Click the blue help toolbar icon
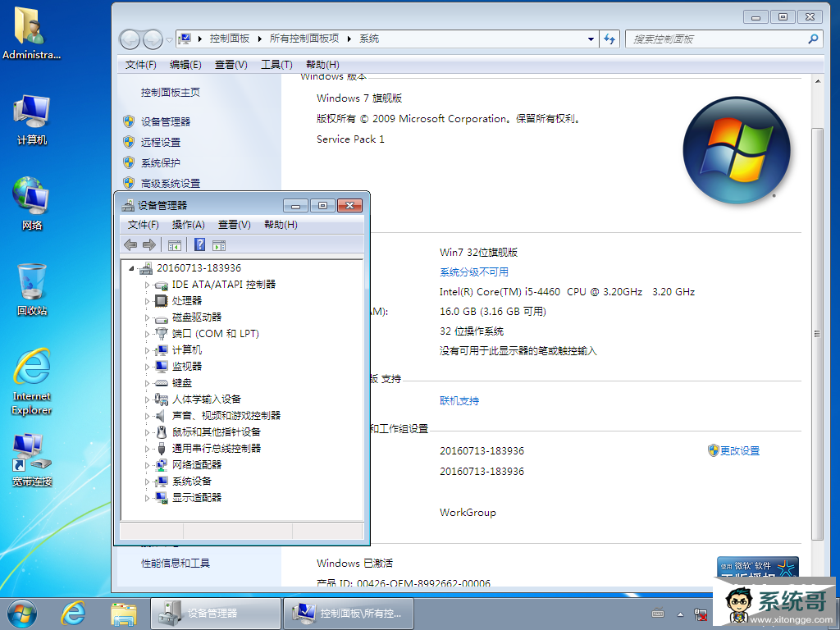Image resolution: width=840 pixels, height=630 pixels. tap(199, 244)
